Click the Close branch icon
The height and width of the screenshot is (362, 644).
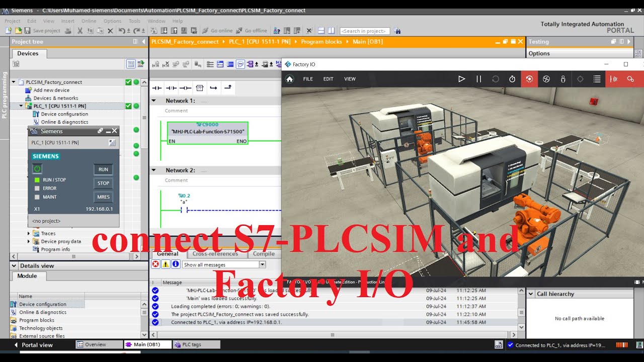tap(228, 88)
